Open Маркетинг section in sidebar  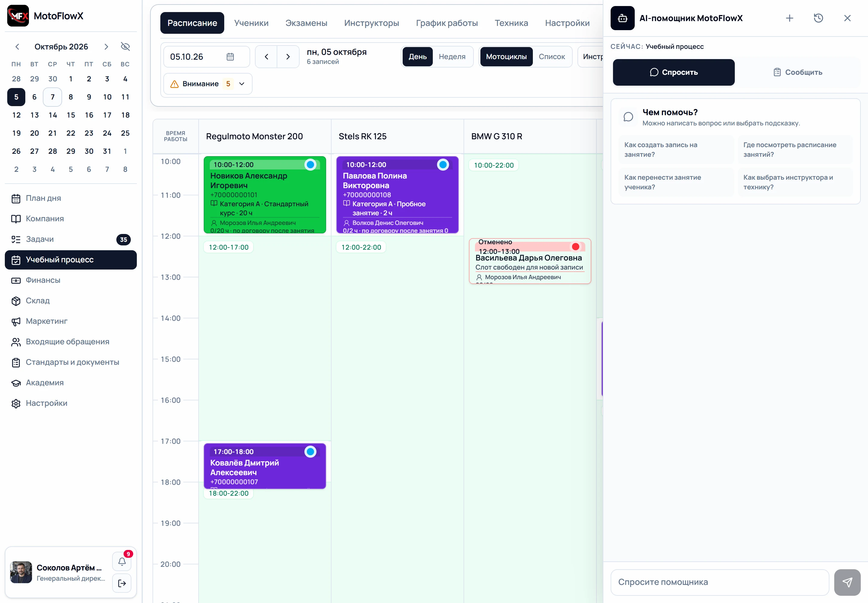pos(71,321)
